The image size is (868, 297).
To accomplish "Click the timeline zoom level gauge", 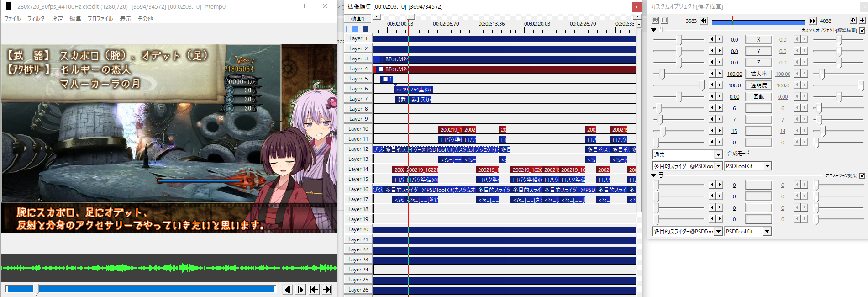I will point(358,29).
